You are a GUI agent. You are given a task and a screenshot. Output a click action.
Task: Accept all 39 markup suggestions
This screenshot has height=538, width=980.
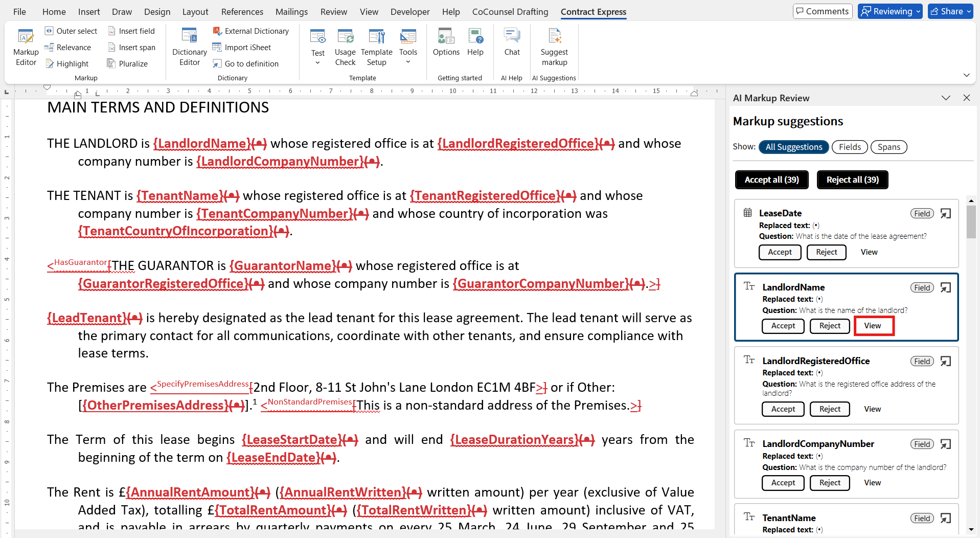coord(771,180)
